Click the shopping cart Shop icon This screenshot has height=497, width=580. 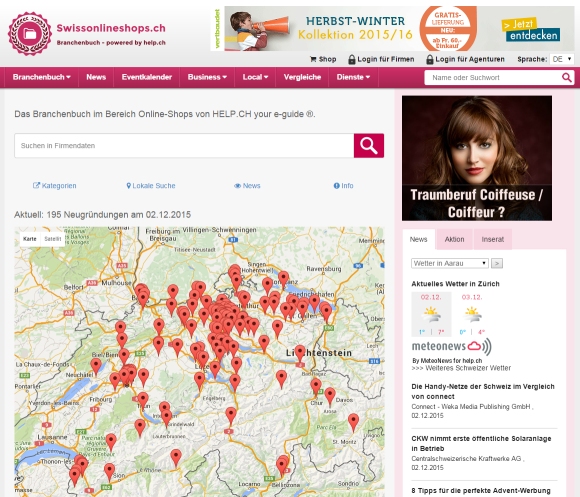(313, 59)
